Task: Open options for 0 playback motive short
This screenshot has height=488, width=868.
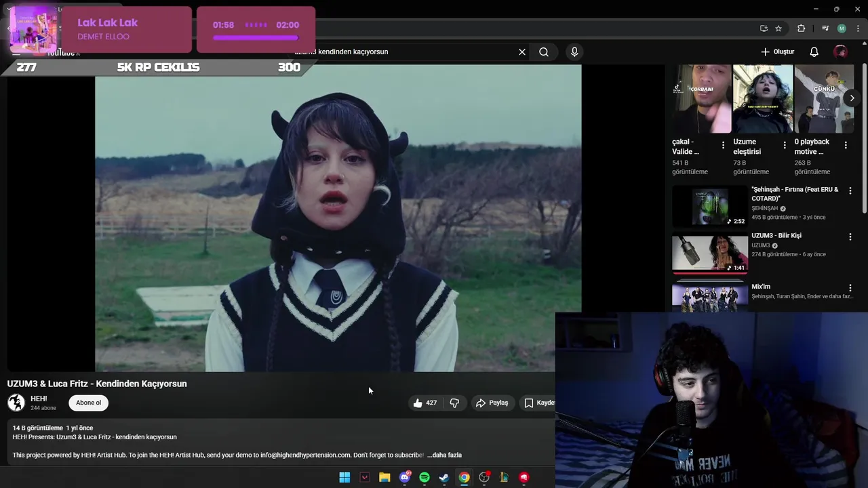Action: pyautogui.click(x=846, y=145)
